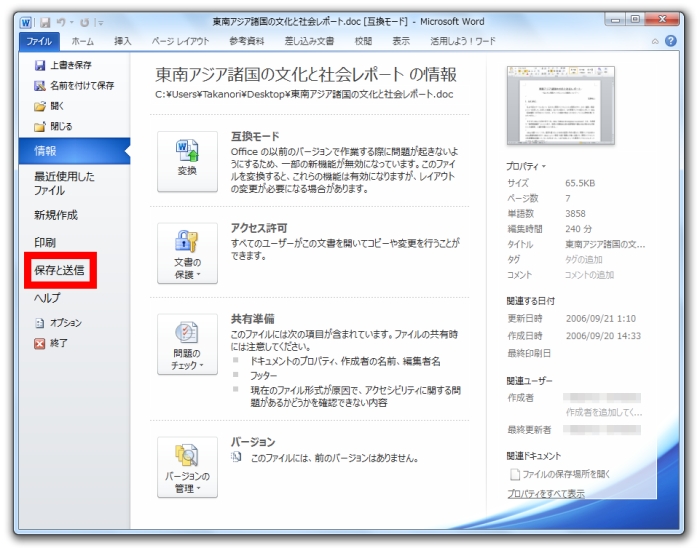Image resolution: width=700 pixels, height=548 pixels.
Task: Switch to 表示 (View) ribbon tab
Action: coord(400,42)
